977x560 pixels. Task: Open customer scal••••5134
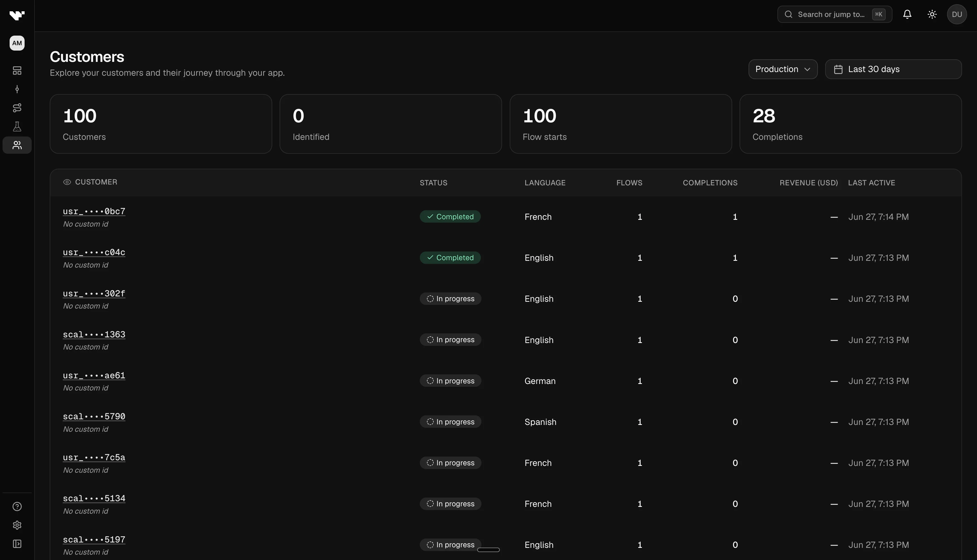tap(94, 499)
